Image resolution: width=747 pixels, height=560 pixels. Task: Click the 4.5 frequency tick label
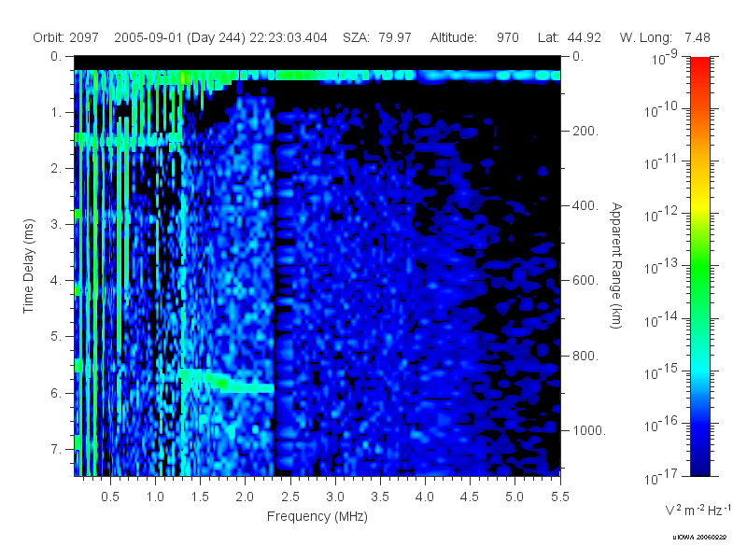click(x=470, y=497)
